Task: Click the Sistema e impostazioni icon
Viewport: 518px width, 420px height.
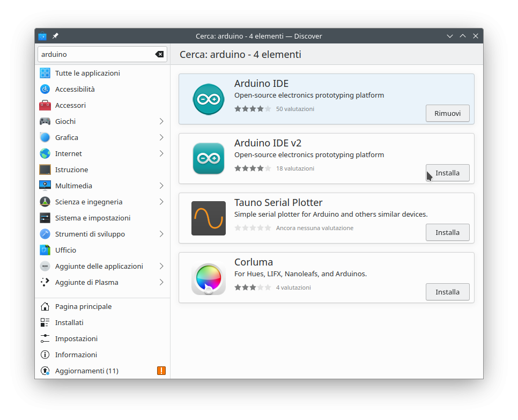Action: (45, 218)
